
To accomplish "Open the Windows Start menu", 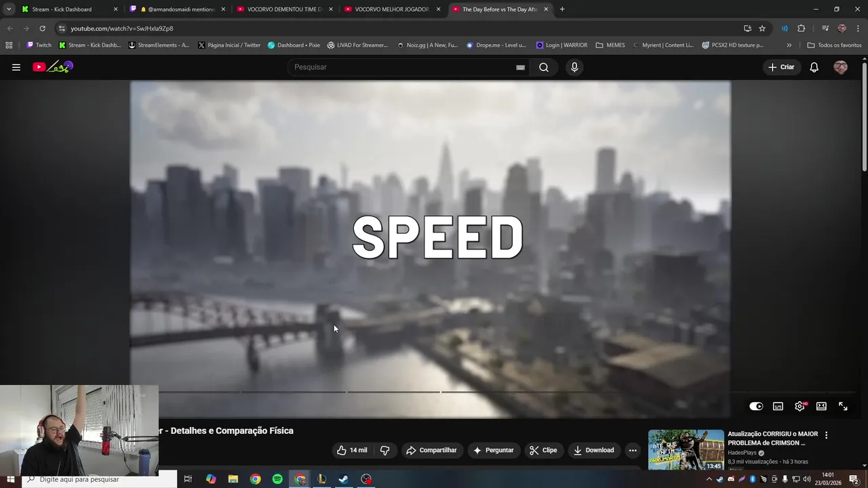I will [10, 479].
